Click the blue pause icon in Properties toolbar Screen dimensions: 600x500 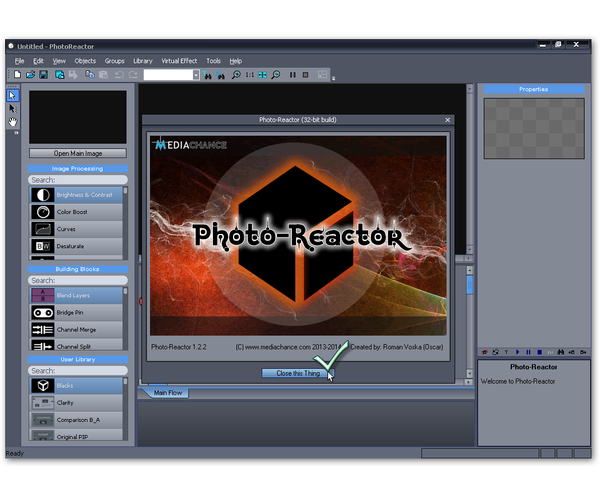pyautogui.click(x=528, y=352)
